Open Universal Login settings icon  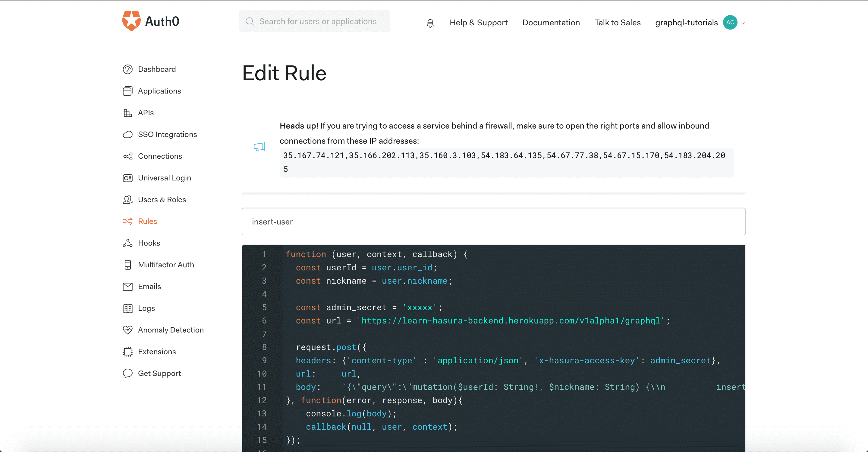128,178
